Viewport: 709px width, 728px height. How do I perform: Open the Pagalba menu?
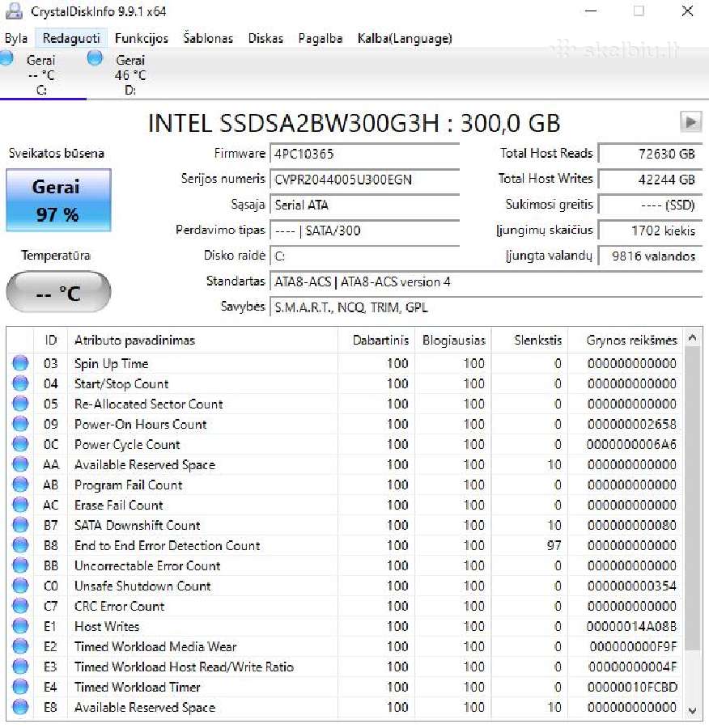pos(321,38)
